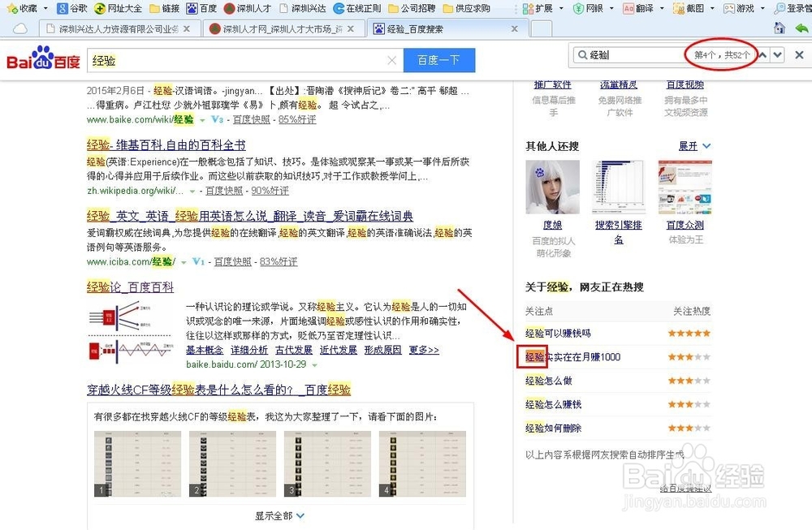Click the star rating beside 经验可以赚钱吗
This screenshot has width=812, height=530.
[689, 332]
